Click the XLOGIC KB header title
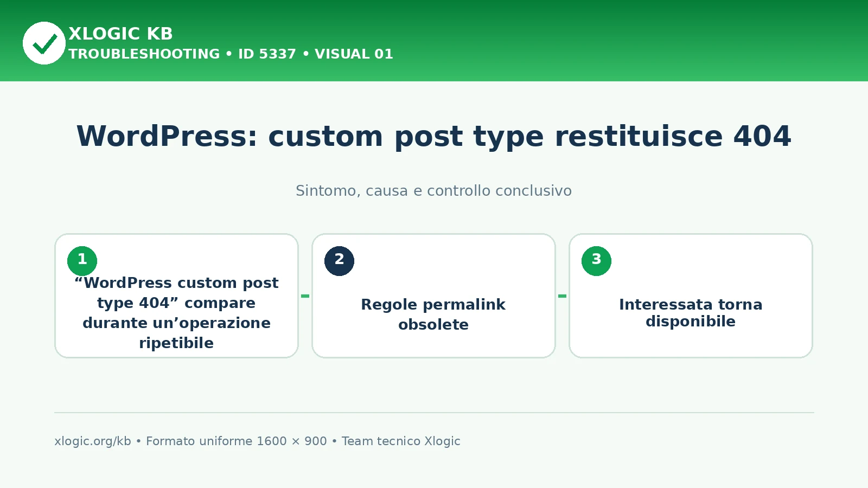 (120, 34)
